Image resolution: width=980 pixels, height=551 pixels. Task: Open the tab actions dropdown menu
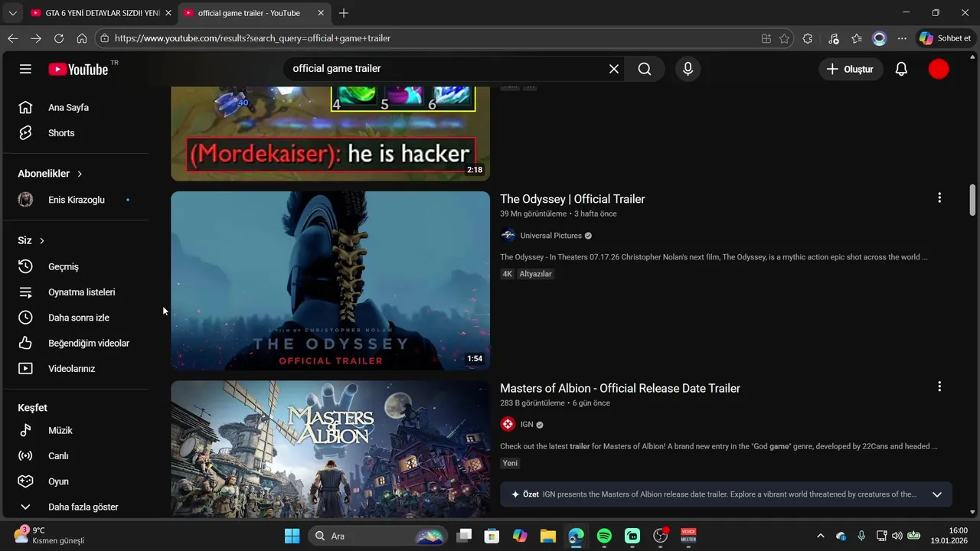tap(12, 13)
